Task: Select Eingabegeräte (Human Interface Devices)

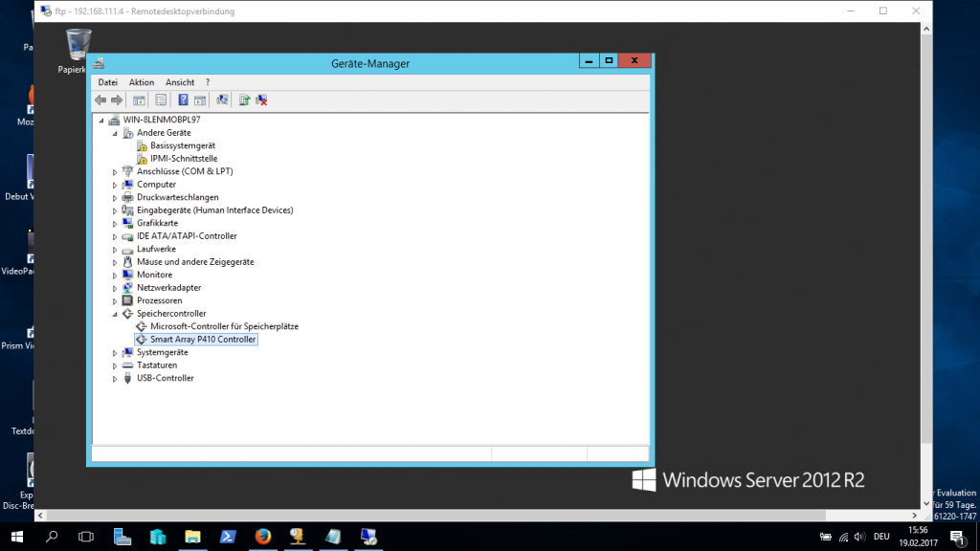Action: click(215, 210)
